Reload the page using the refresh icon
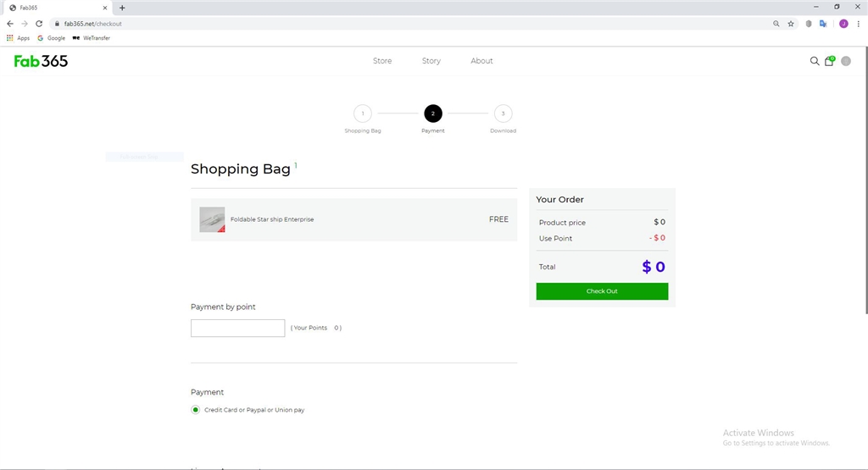Image resolution: width=868 pixels, height=470 pixels. 39,24
